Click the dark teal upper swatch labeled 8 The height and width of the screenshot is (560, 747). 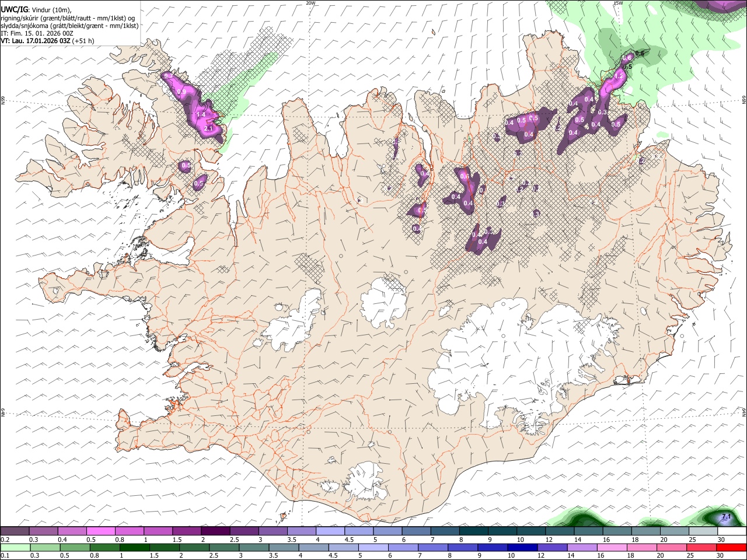coord(473,531)
